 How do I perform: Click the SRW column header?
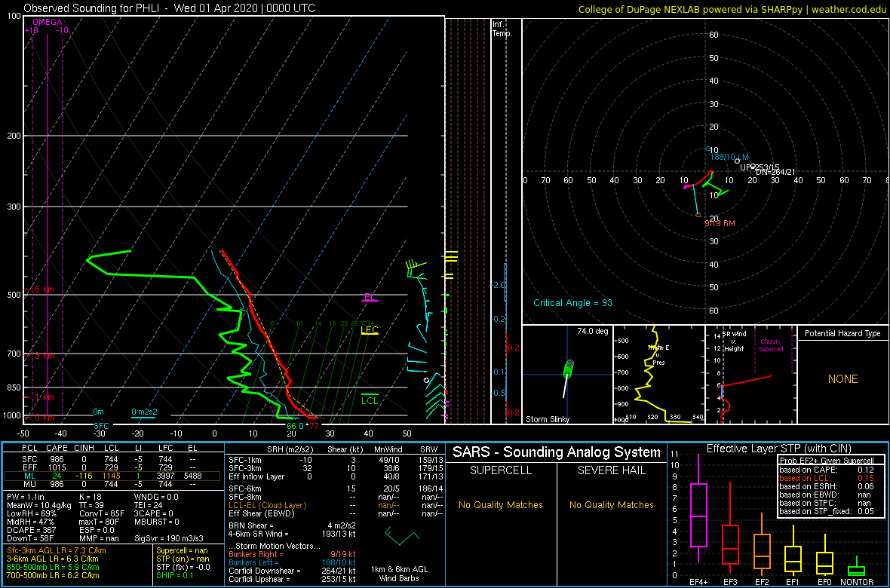(429, 449)
